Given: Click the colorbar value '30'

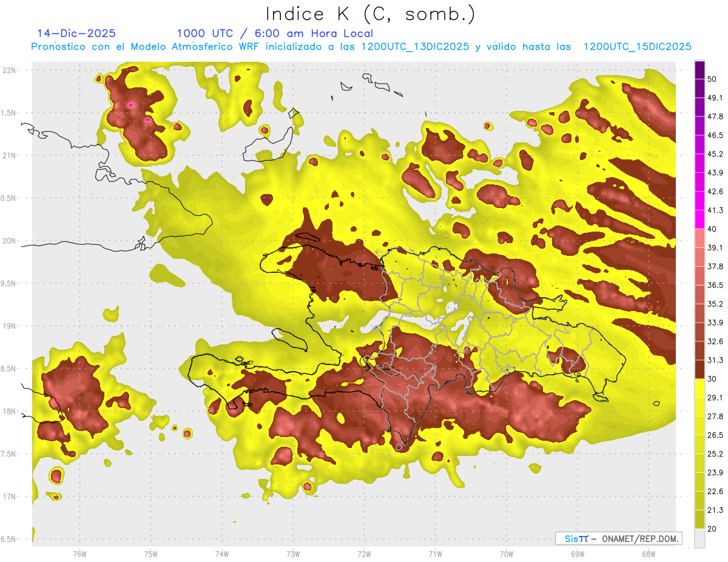Looking at the screenshot, I should pyautogui.click(x=713, y=379).
